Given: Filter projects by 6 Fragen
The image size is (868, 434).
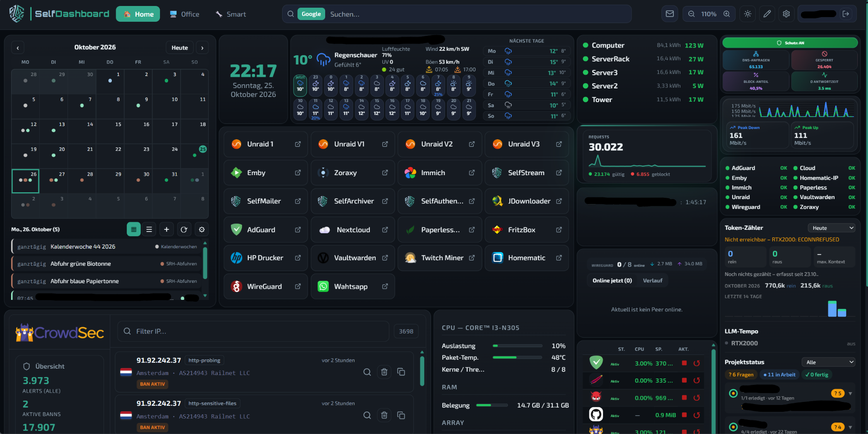Looking at the screenshot, I should pyautogui.click(x=741, y=375).
